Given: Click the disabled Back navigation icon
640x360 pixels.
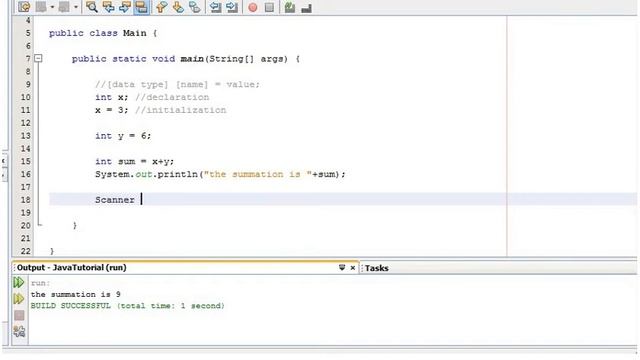Looking at the screenshot, I should [x=41, y=7].
